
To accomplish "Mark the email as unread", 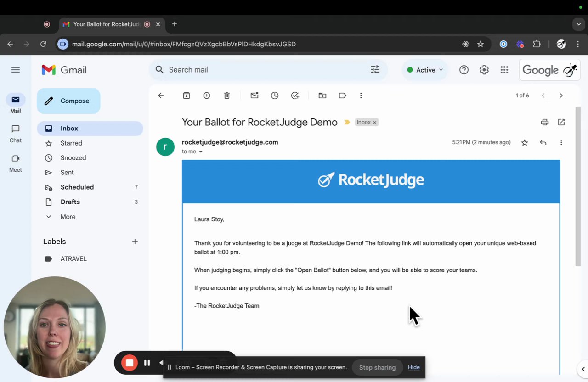I will coord(254,95).
